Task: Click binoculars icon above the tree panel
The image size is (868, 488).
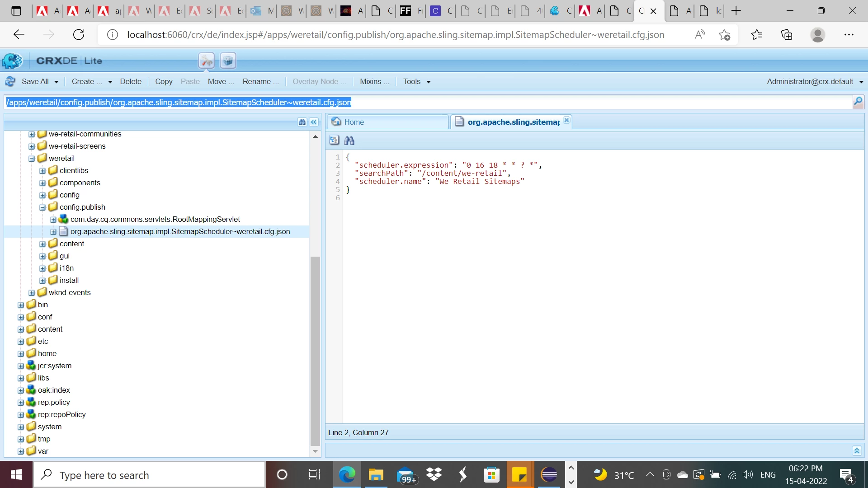Action: [302, 122]
